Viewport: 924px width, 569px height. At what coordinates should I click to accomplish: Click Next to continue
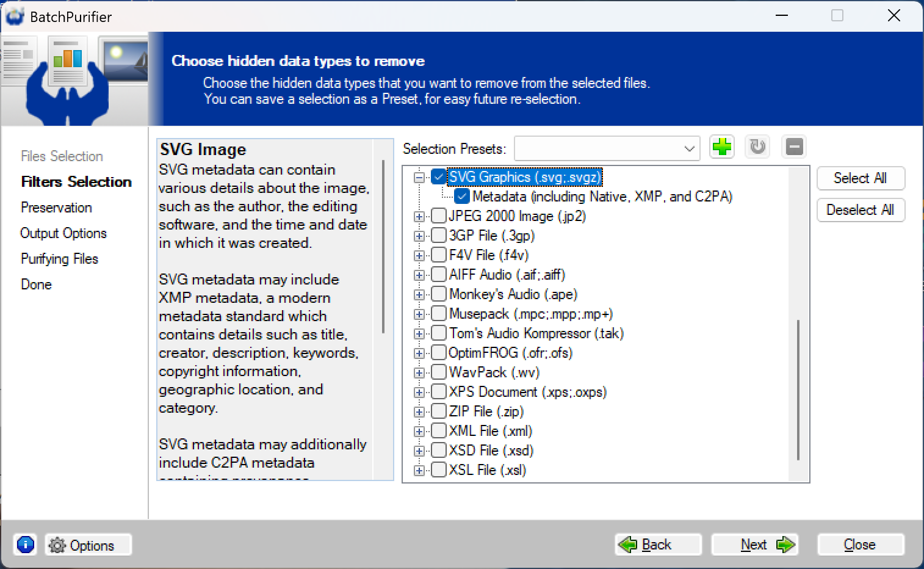click(755, 545)
